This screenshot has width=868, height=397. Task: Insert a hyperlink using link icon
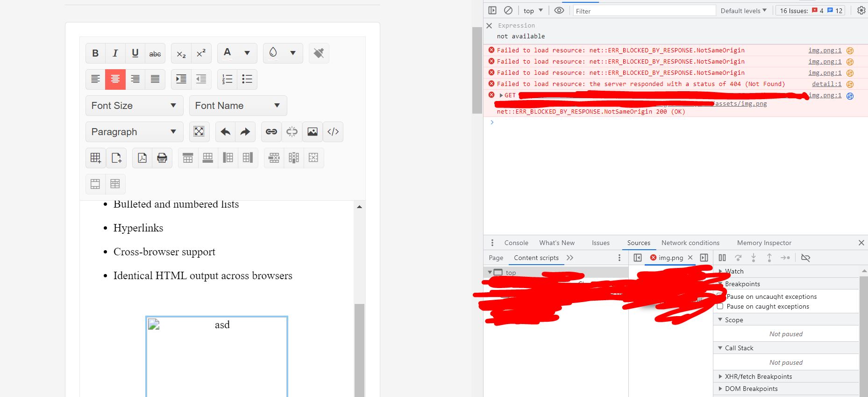271,132
